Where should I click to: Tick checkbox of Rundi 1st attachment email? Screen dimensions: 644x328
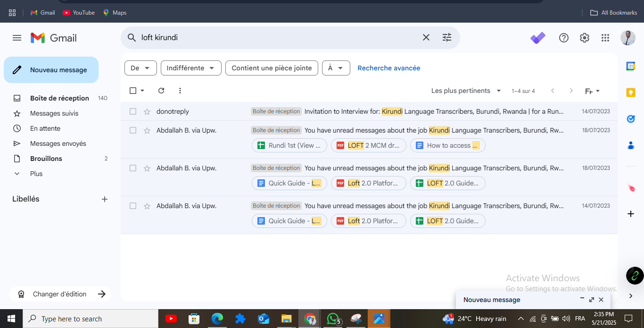click(x=133, y=130)
